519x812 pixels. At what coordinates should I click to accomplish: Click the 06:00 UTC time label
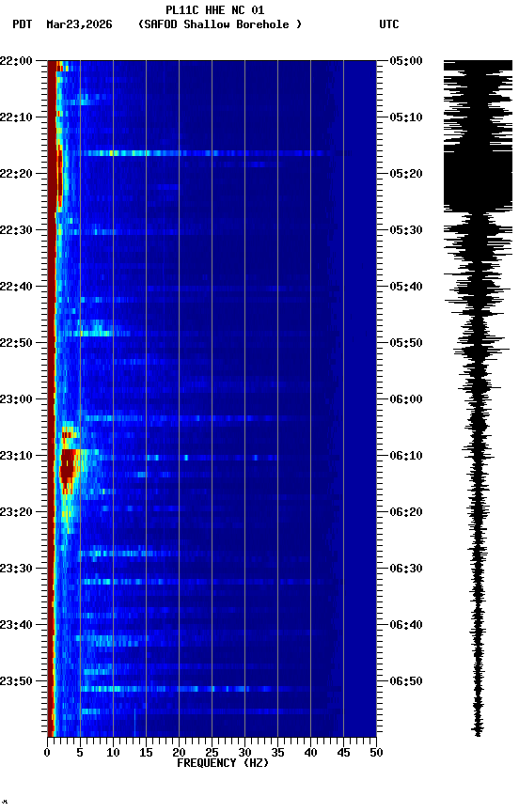pyautogui.click(x=406, y=399)
